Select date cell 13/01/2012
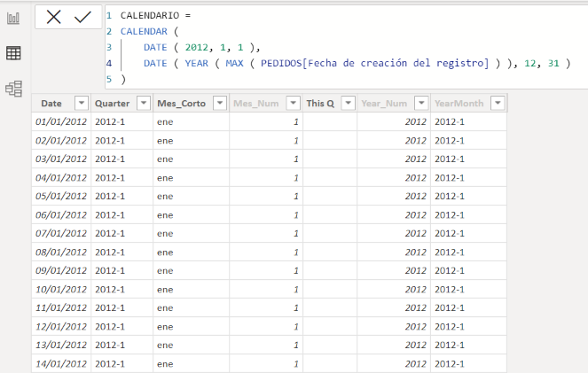This screenshot has height=373, width=588. click(x=61, y=345)
